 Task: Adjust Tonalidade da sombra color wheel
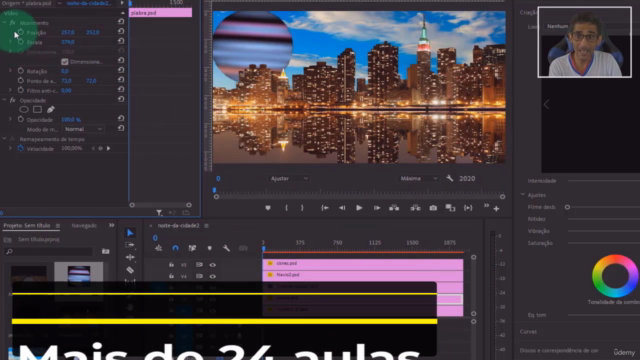615,276
